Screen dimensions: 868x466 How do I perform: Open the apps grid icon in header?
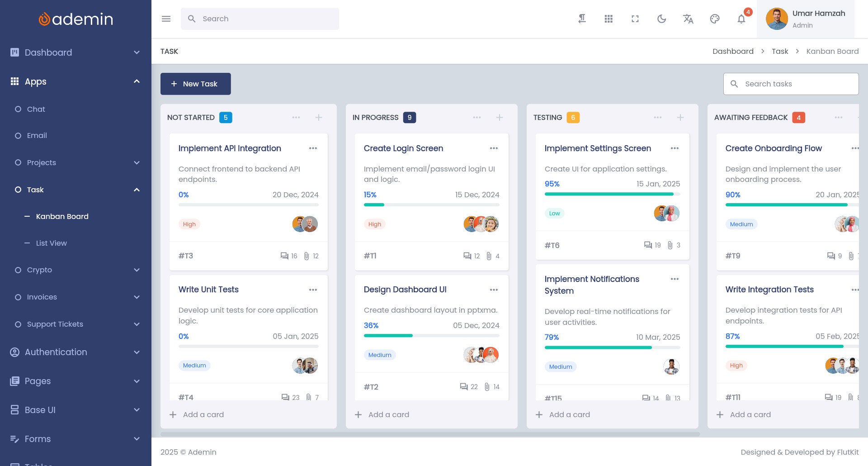click(x=609, y=19)
